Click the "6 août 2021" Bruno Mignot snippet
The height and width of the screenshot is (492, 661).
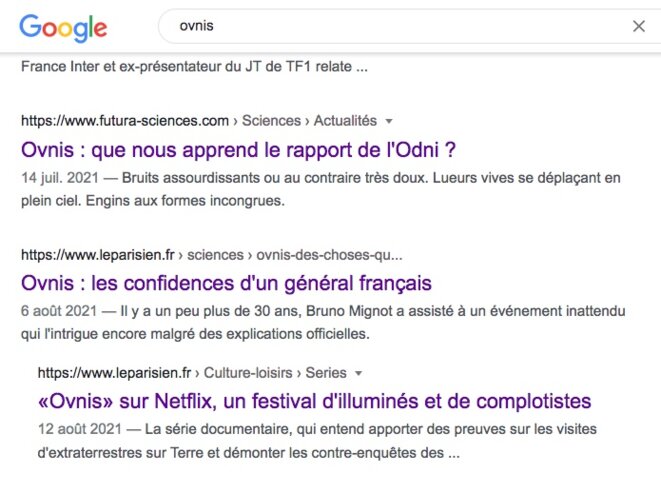(x=323, y=323)
